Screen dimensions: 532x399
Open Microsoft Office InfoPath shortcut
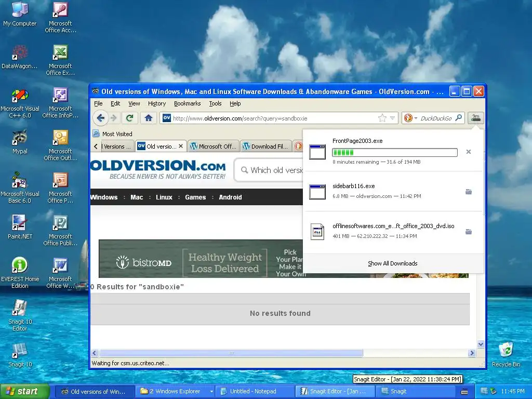coord(60,103)
